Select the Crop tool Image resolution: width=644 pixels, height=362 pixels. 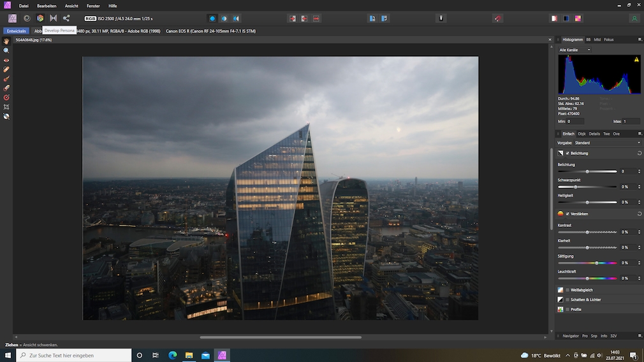coord(6,107)
